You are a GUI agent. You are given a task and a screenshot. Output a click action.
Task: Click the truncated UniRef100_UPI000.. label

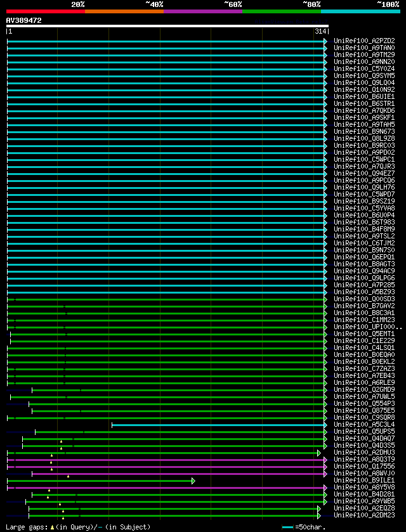click(x=368, y=327)
